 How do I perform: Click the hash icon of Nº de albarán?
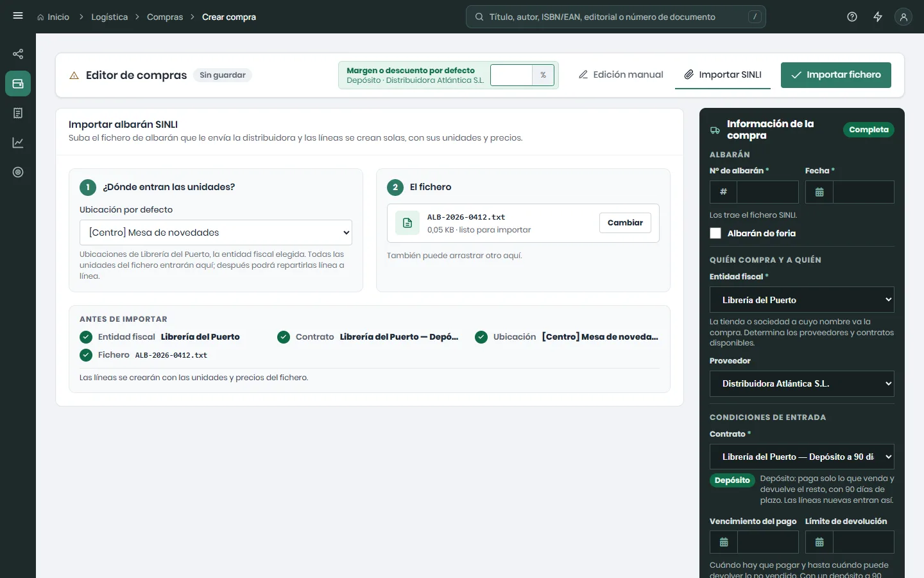723,192
